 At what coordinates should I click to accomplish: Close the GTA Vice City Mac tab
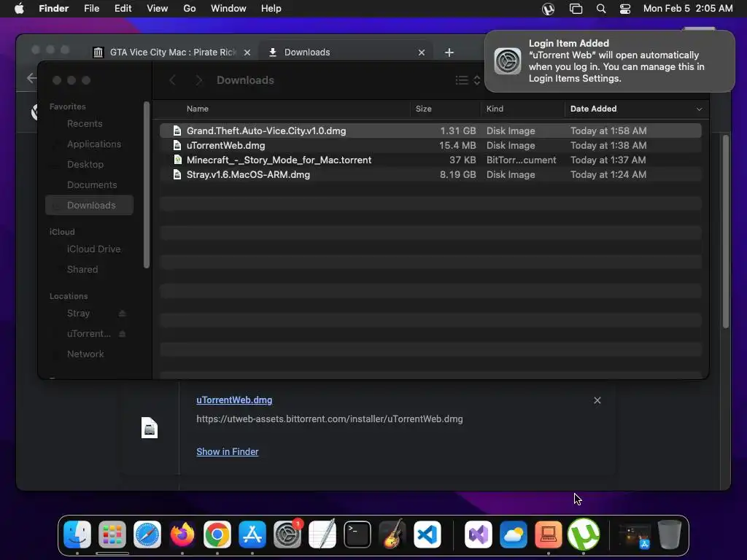(247, 52)
